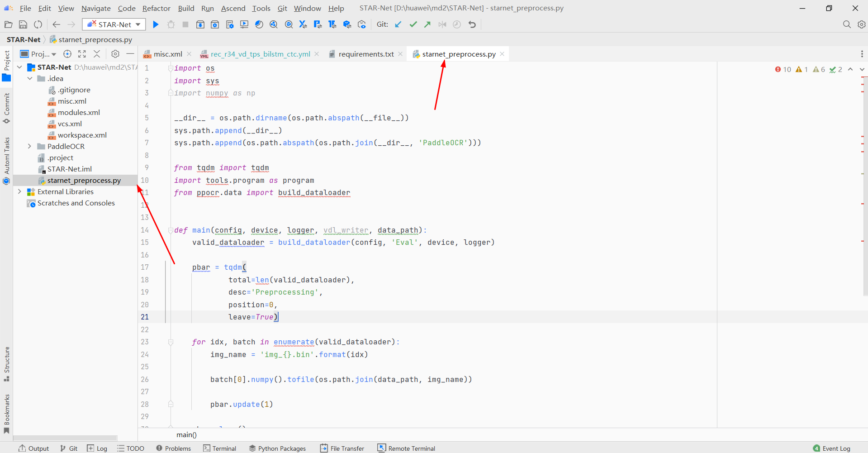Open the Navigate menu

coord(96,8)
